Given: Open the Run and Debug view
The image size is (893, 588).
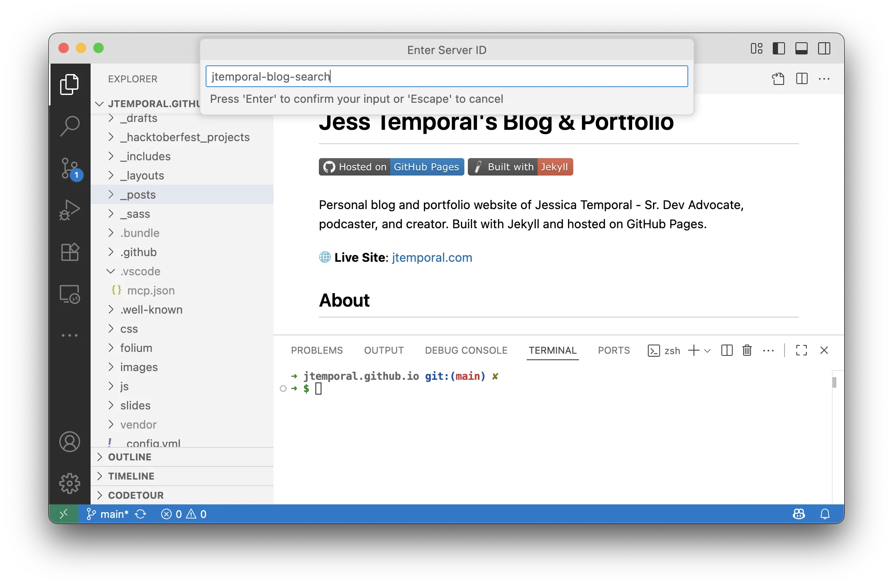Looking at the screenshot, I should pos(70,210).
